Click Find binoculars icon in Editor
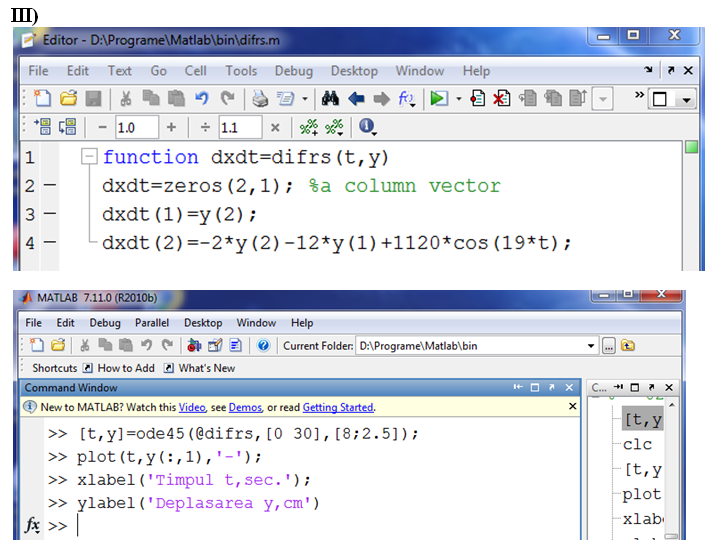The image size is (705, 548). (x=330, y=98)
